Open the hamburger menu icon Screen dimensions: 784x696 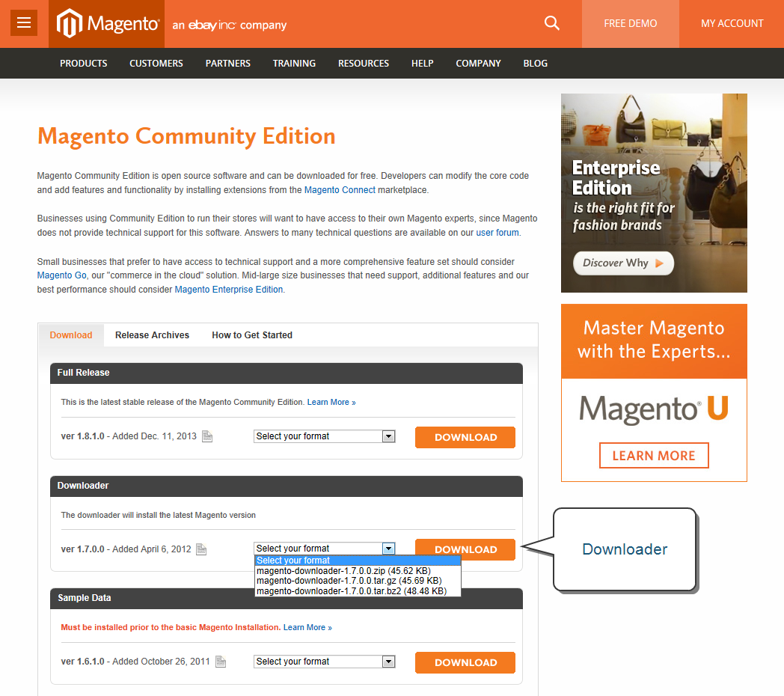[x=24, y=23]
